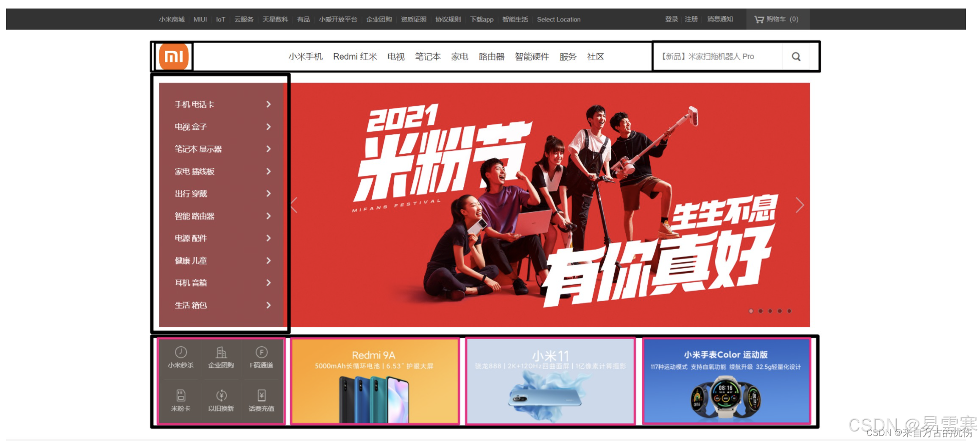Open 笔记本 nav menu item

[428, 57]
